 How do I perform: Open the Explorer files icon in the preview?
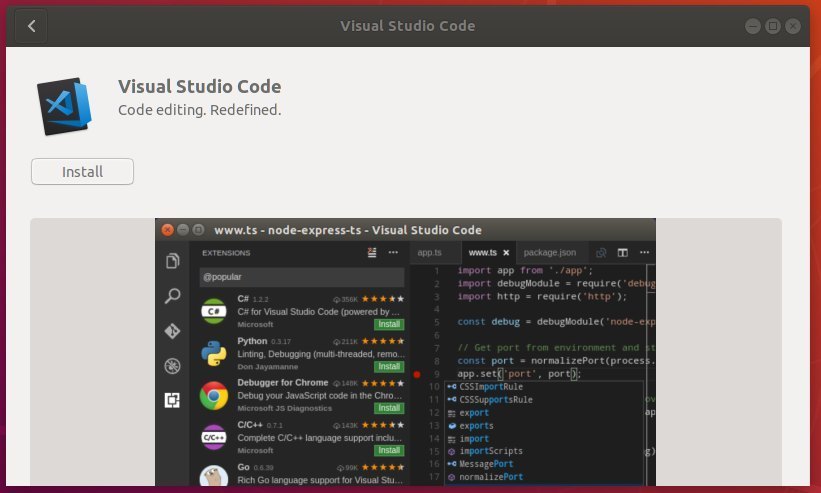[x=172, y=261]
